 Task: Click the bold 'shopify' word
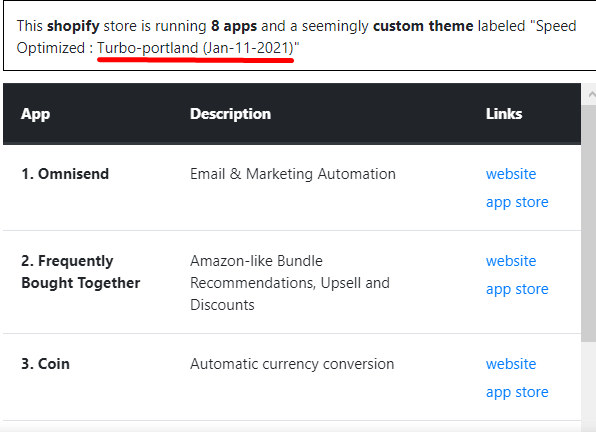(x=73, y=26)
